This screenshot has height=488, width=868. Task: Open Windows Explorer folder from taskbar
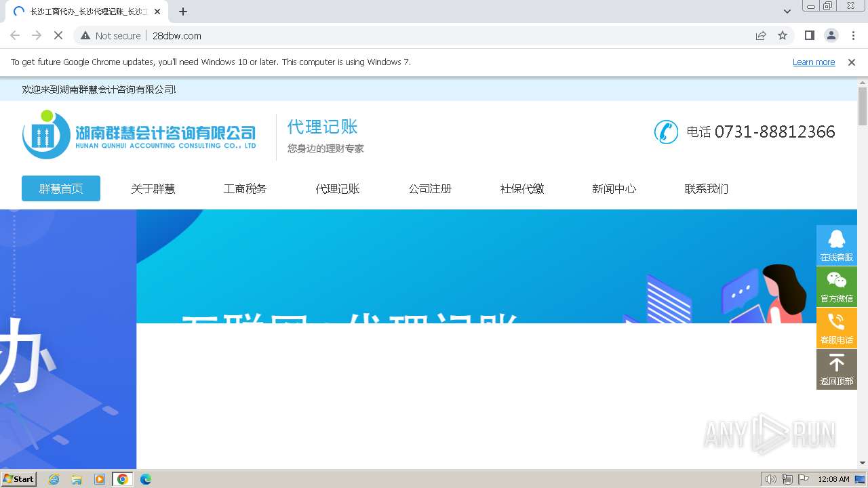point(77,479)
